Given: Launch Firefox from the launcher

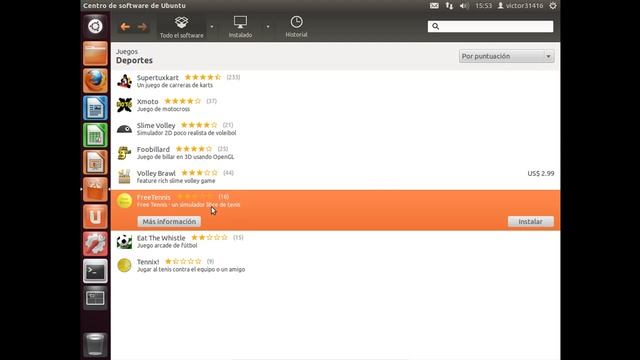Looking at the screenshot, I should click(95, 80).
